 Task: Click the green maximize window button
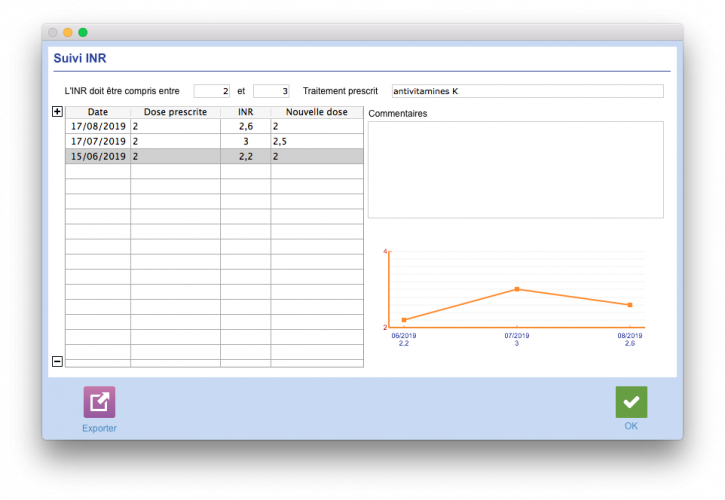point(83,32)
